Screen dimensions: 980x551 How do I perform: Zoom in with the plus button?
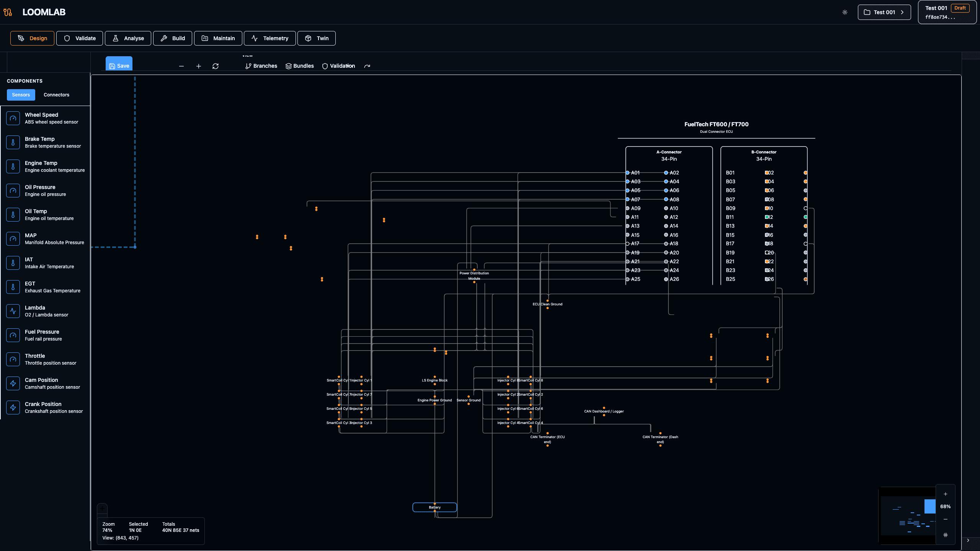pos(198,66)
